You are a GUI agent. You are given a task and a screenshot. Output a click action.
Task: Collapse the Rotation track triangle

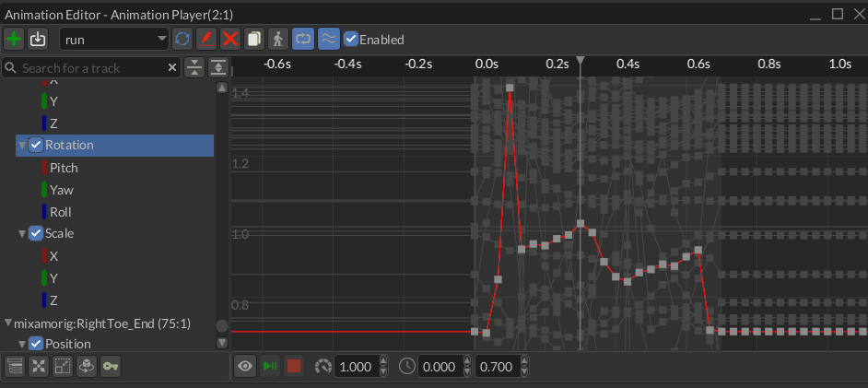[22, 146]
